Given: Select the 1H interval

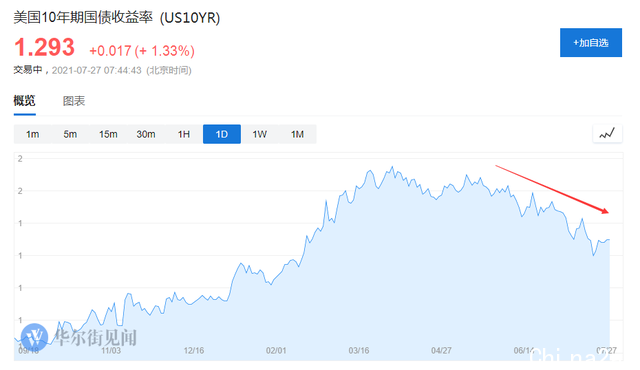Looking at the screenshot, I should (x=184, y=134).
